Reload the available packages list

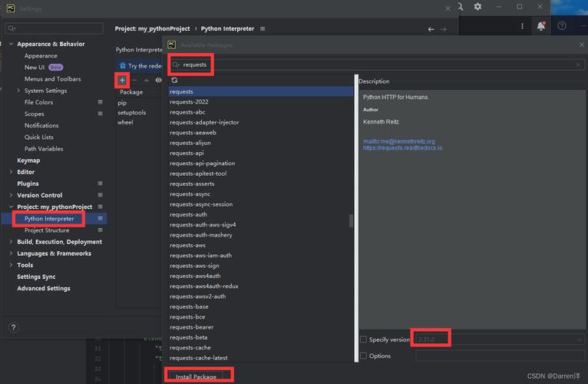click(x=174, y=81)
